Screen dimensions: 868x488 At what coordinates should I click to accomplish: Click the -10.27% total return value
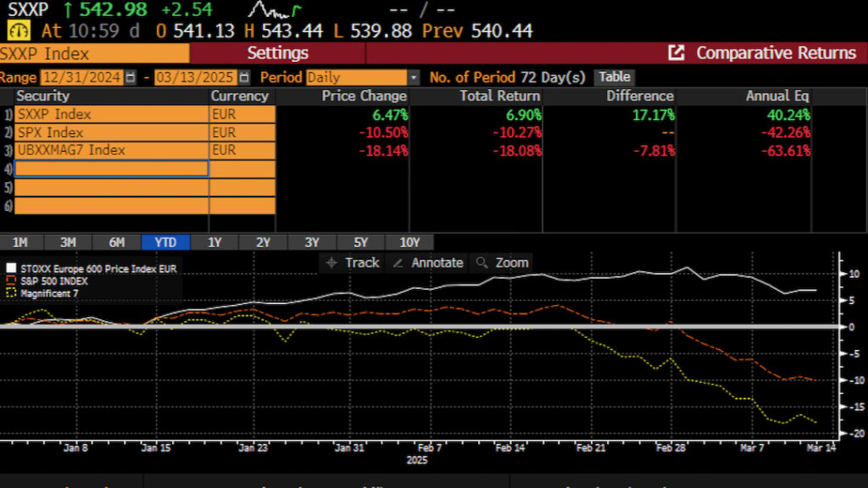click(517, 133)
